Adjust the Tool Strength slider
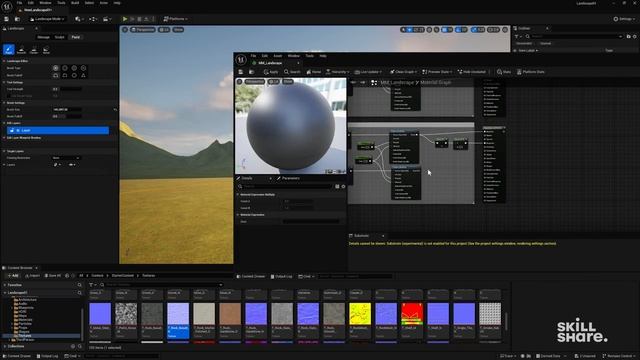 67,89
